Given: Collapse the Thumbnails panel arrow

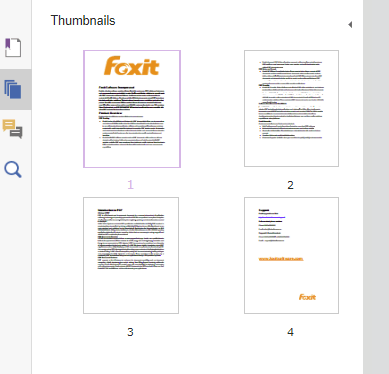Looking at the screenshot, I should click(350, 25).
